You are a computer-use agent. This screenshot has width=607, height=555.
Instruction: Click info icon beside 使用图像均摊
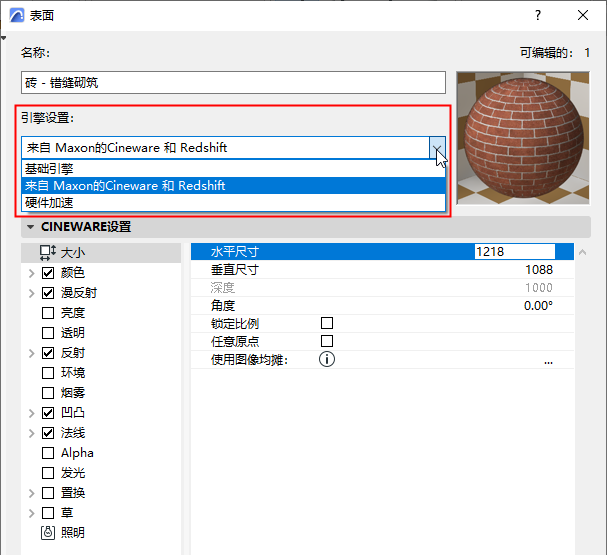[327, 359]
